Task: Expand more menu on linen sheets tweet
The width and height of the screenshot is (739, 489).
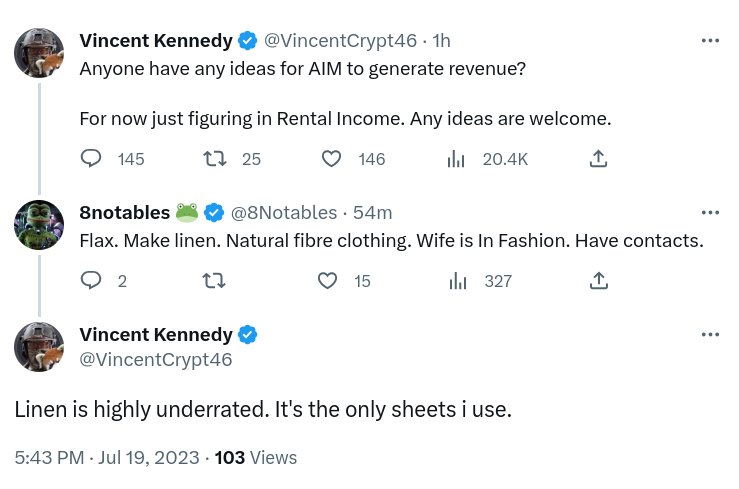Action: coord(710,334)
